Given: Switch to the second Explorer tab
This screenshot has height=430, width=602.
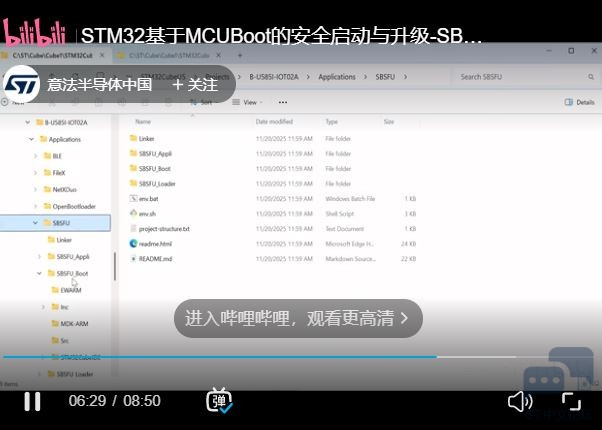Looking at the screenshot, I should click(169, 56).
